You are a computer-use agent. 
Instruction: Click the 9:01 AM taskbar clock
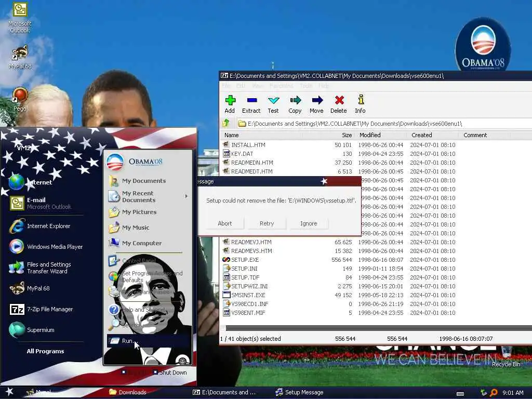tap(513, 393)
